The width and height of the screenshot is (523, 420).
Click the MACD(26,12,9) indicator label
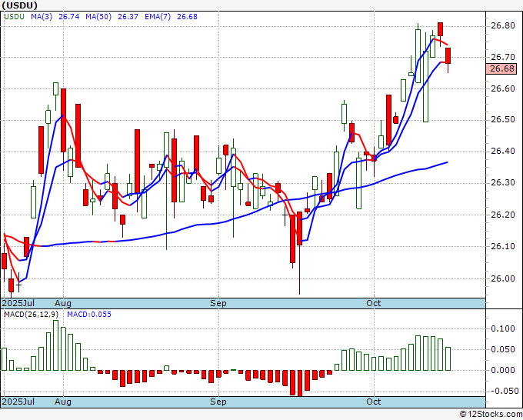click(x=31, y=315)
